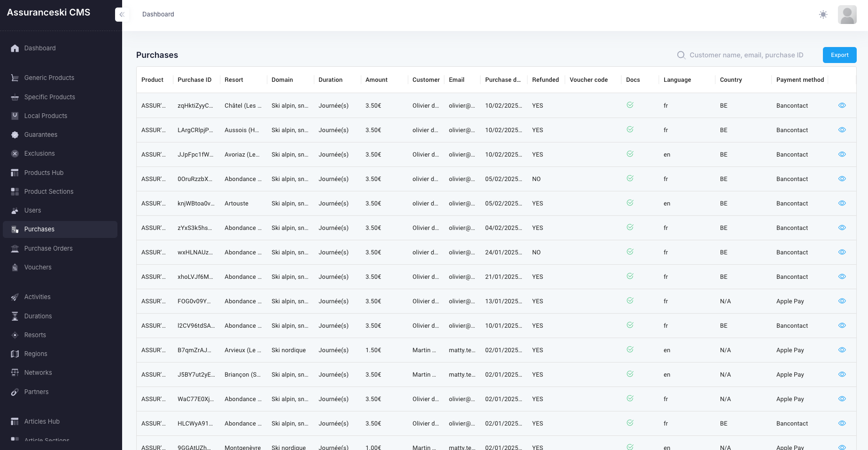
Task: Open Exclusions page
Action: coord(60,153)
